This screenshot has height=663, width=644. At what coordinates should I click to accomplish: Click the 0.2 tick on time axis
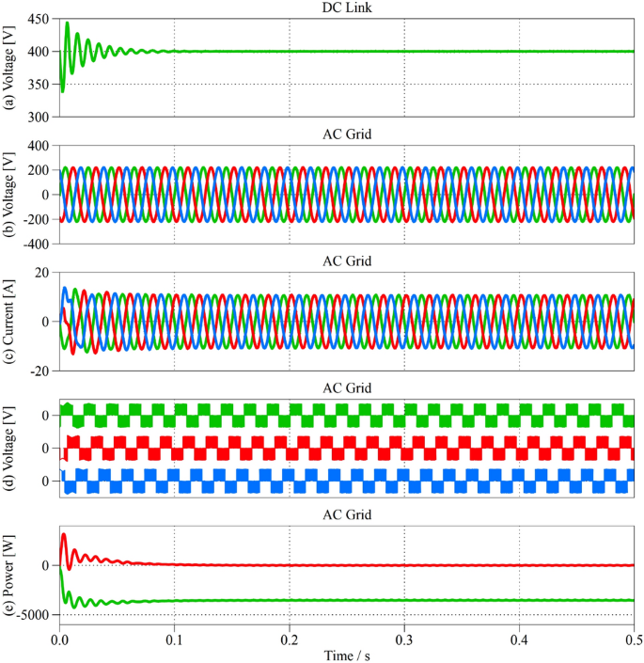pyautogui.click(x=290, y=637)
